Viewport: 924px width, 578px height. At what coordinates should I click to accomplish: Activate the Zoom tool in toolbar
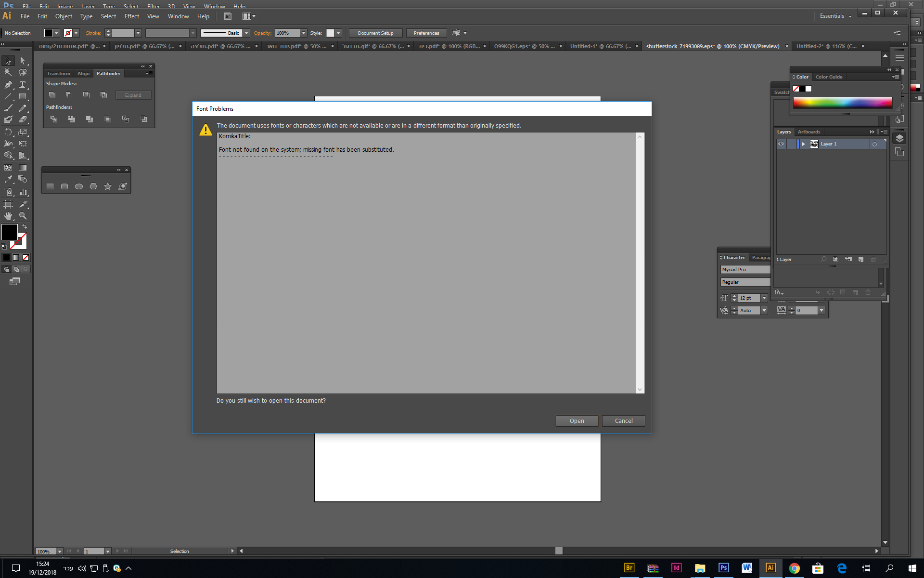point(23,216)
